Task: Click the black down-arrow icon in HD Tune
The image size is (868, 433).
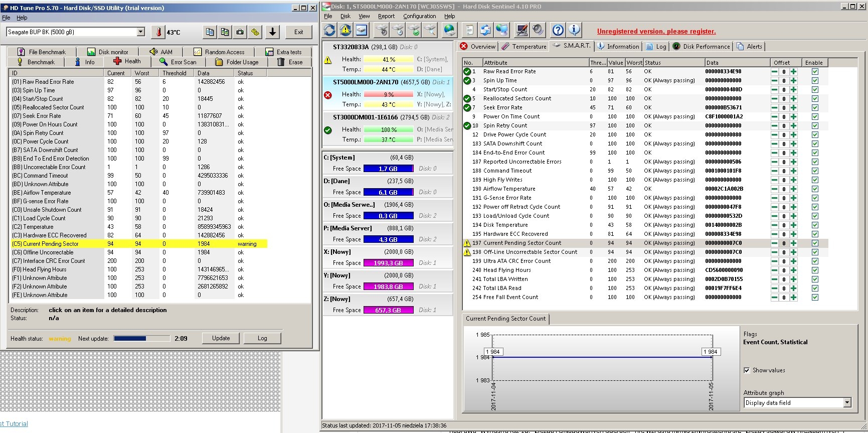Action: (x=272, y=32)
